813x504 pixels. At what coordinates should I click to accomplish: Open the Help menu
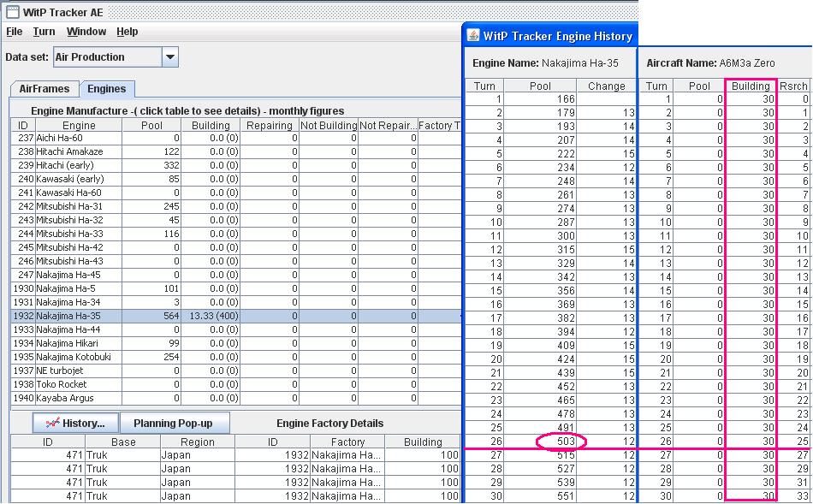coord(127,32)
